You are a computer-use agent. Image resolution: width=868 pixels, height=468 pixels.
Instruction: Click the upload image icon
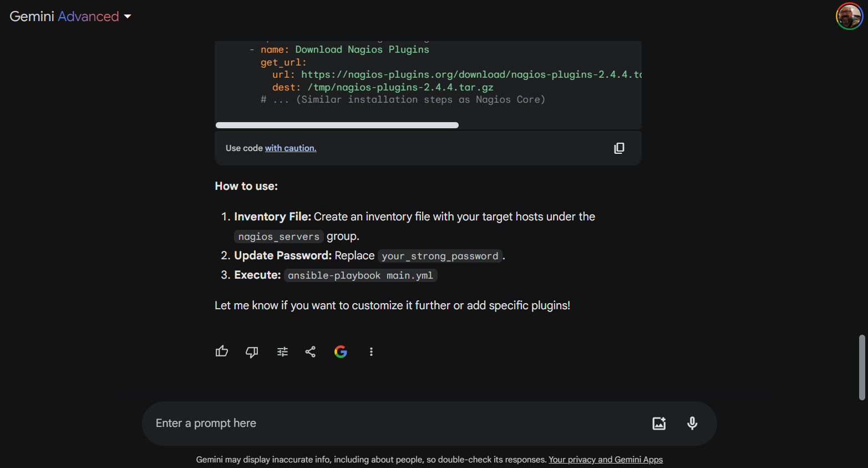[x=659, y=423]
